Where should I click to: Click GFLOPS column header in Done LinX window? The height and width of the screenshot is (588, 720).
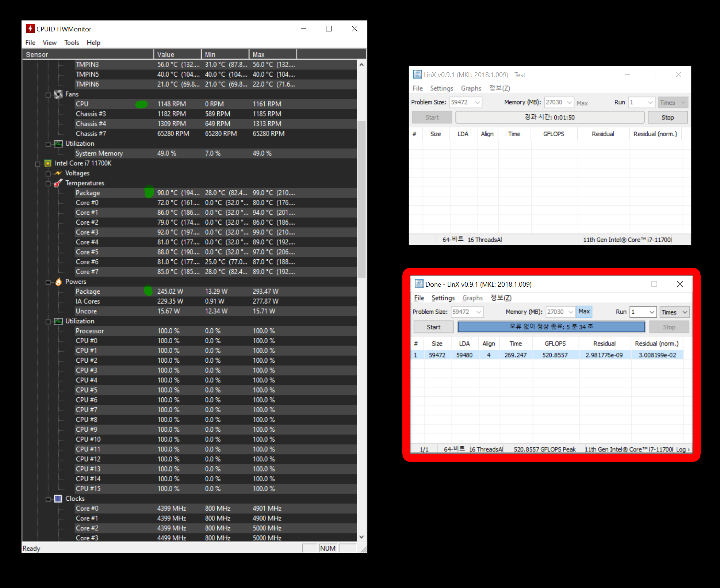click(x=555, y=344)
